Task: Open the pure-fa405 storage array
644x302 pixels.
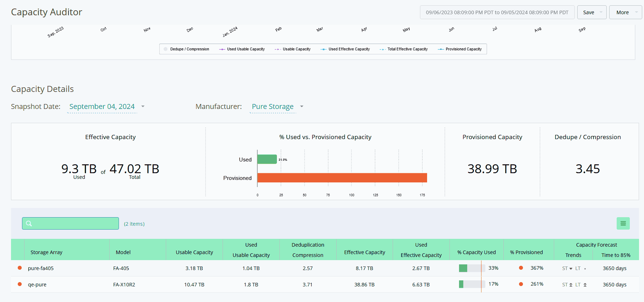Action: coord(41,268)
